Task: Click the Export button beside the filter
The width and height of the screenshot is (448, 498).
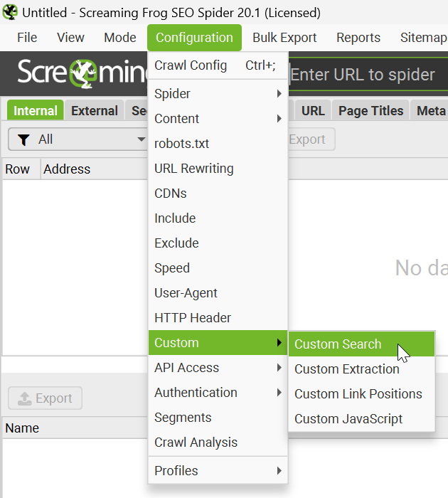Action: tap(311, 139)
